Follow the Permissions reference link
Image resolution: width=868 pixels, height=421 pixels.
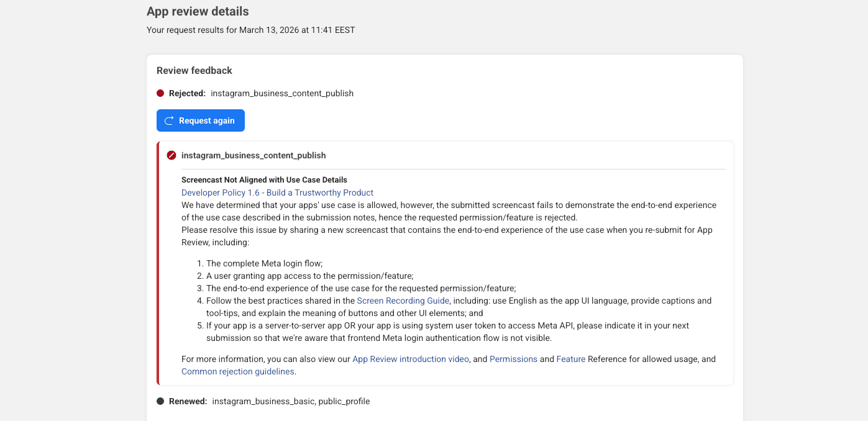click(513, 359)
